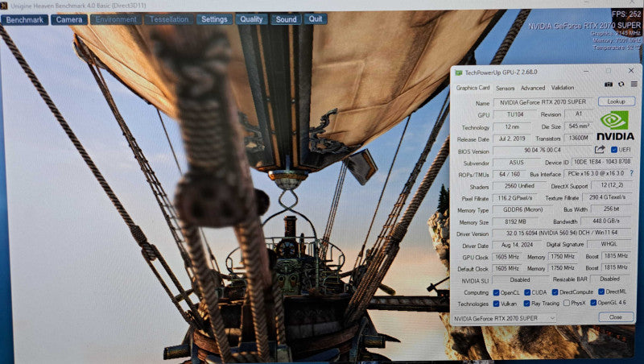Click the Bandwidth value 448.0 GB/s
Screen dimensions: 644x364
(x=606, y=221)
